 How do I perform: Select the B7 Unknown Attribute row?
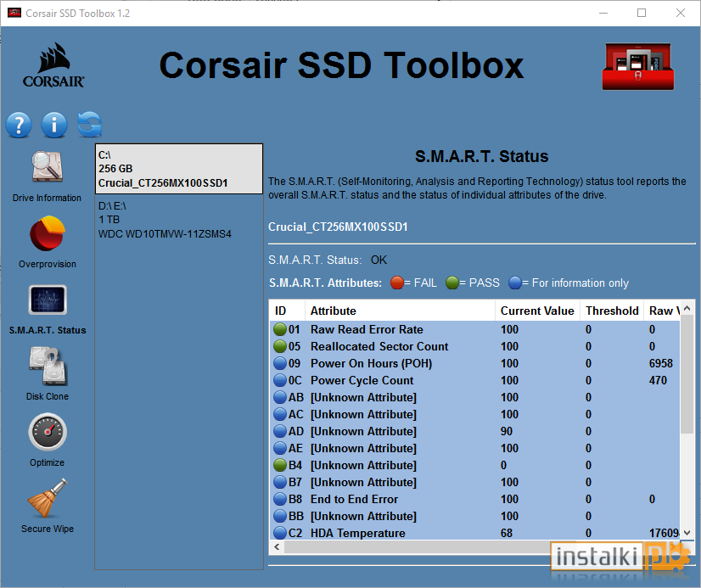tap(474, 482)
